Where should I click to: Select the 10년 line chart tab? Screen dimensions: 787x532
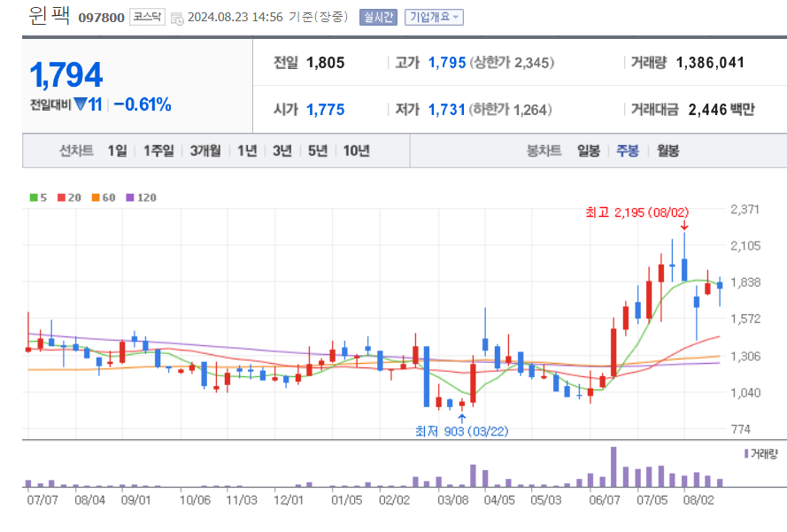pos(357,150)
